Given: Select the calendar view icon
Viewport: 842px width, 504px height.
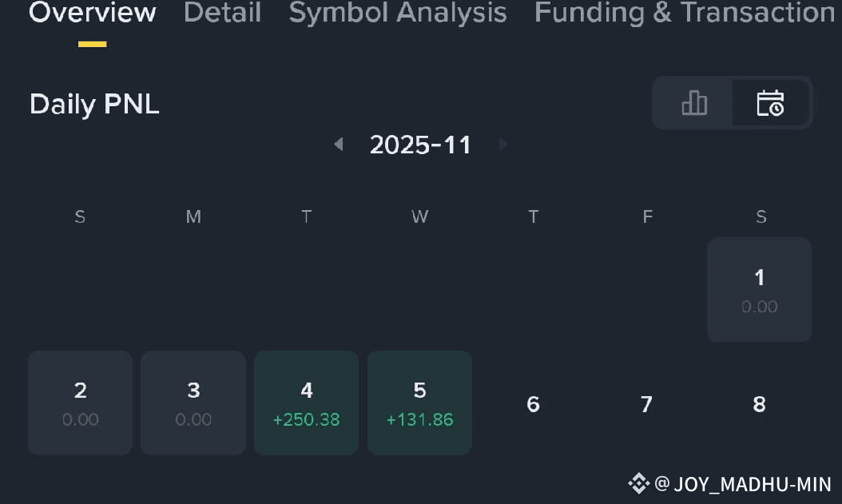Looking at the screenshot, I should 770,102.
